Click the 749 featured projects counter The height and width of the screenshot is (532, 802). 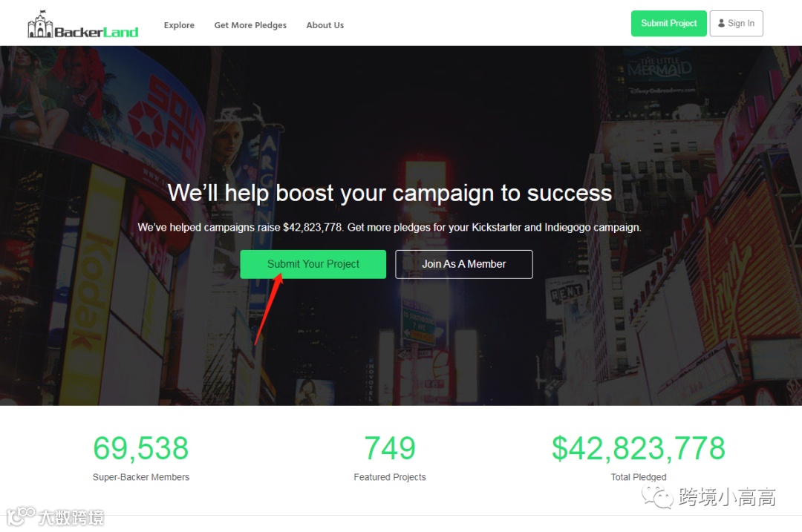coord(390,448)
